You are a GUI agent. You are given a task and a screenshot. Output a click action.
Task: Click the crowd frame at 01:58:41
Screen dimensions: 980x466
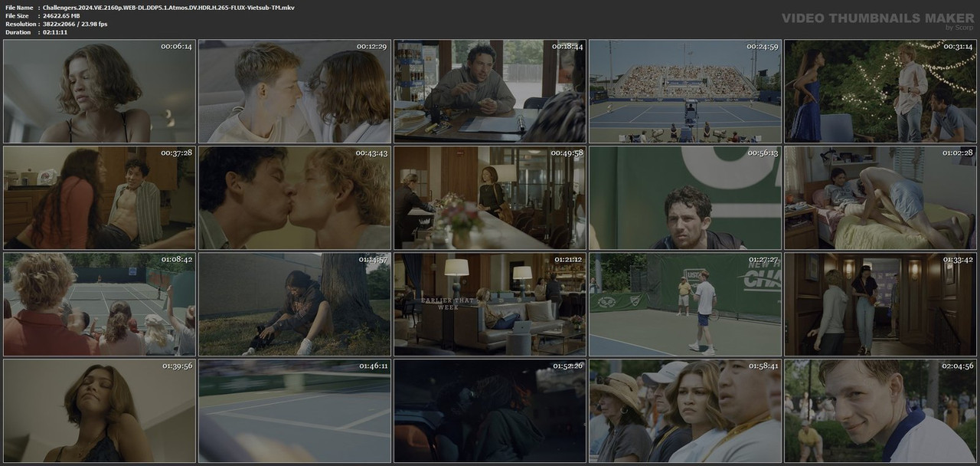pos(685,411)
